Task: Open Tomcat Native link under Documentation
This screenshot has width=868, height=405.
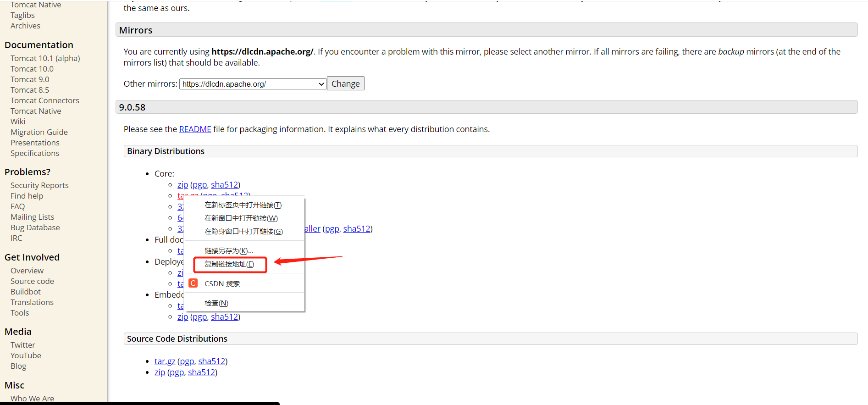Action: pyautogui.click(x=36, y=111)
